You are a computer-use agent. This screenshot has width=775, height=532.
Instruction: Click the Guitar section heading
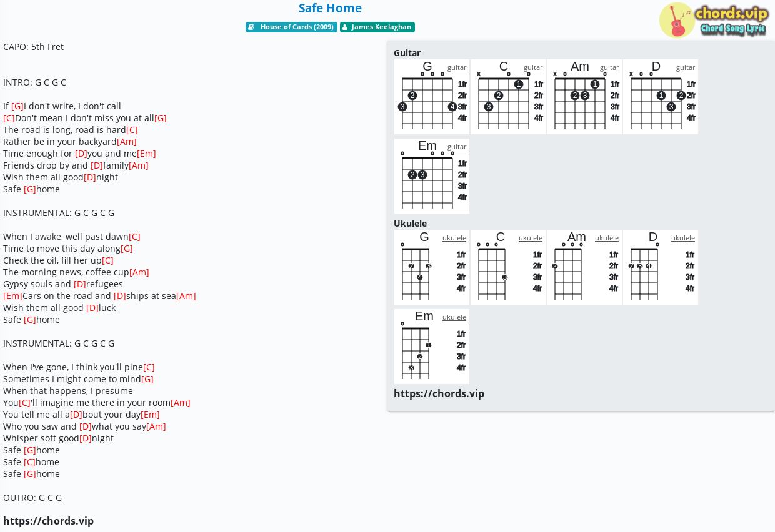407,53
